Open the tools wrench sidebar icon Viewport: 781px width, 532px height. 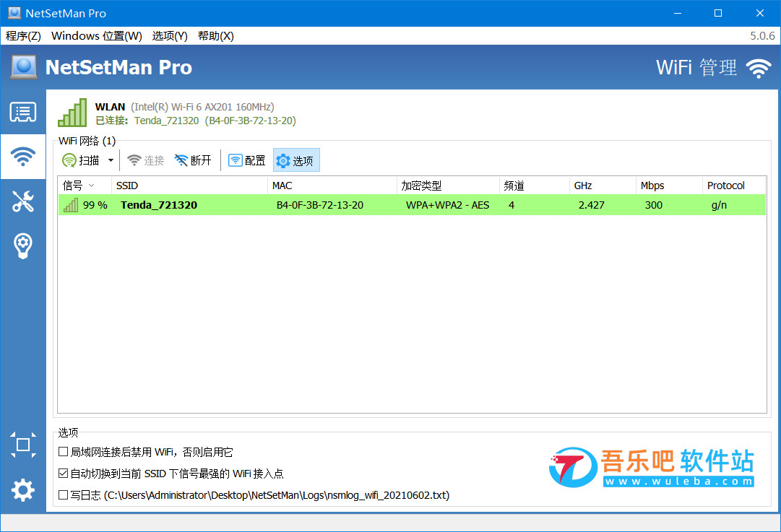click(x=23, y=201)
